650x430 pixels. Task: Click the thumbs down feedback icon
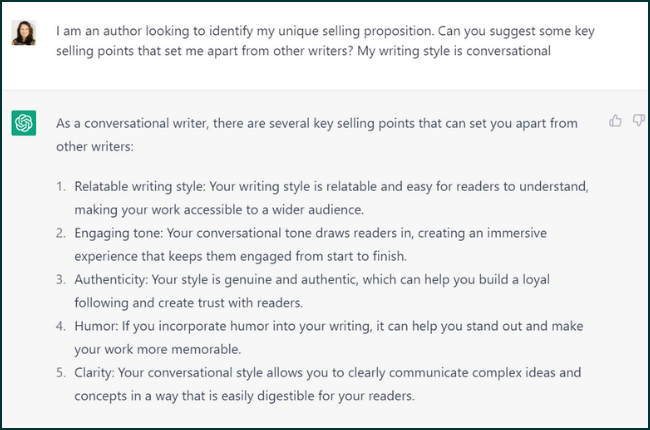pos(637,121)
